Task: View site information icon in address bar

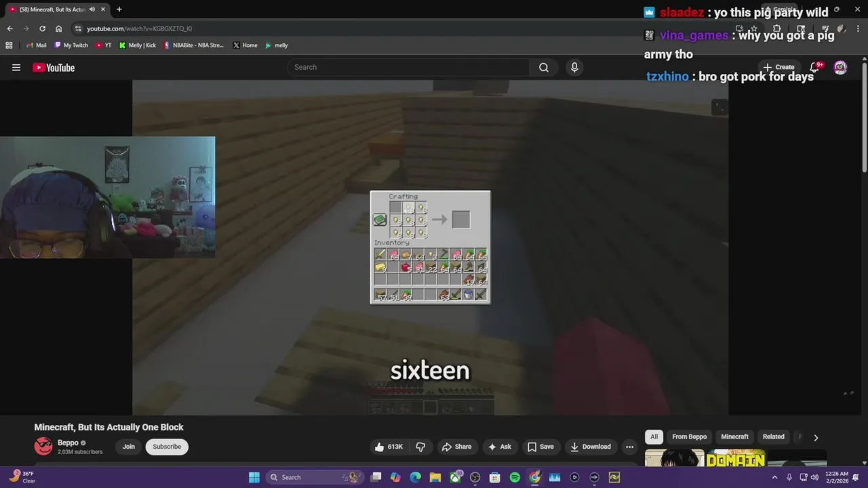Action: (78, 28)
